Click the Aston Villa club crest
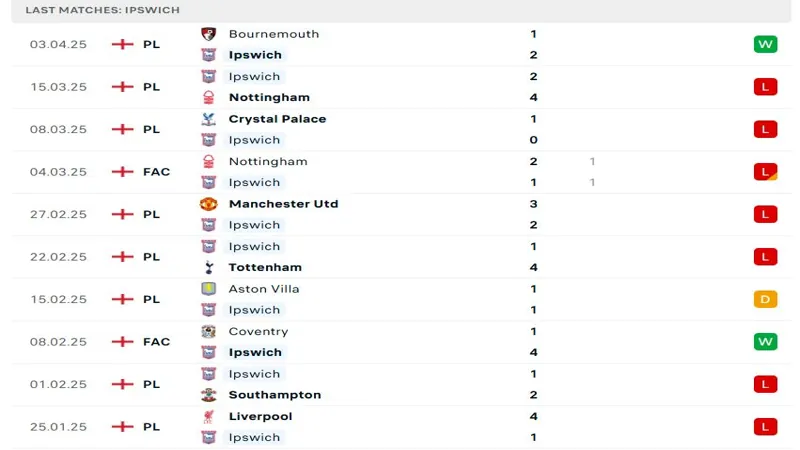 (208, 289)
